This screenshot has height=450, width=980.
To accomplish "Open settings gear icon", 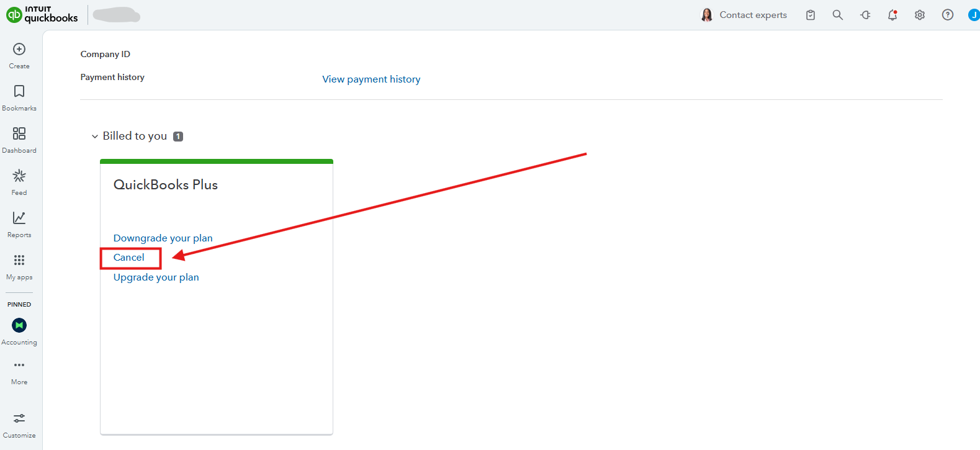I will [920, 15].
